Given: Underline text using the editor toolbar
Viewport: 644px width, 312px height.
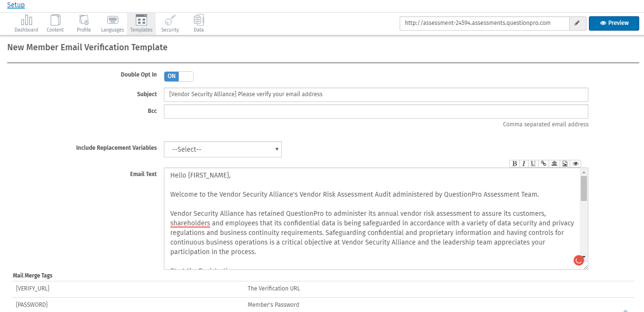Looking at the screenshot, I should [x=533, y=163].
